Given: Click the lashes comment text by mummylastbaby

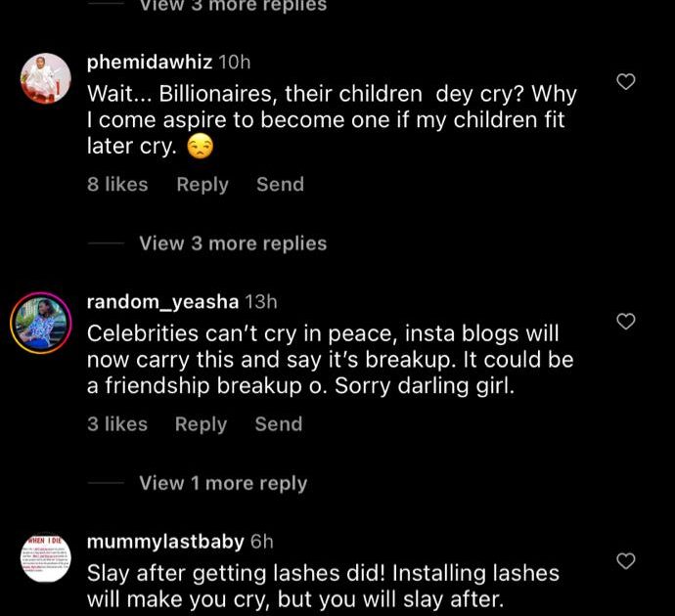Looking at the screenshot, I should (x=323, y=585).
